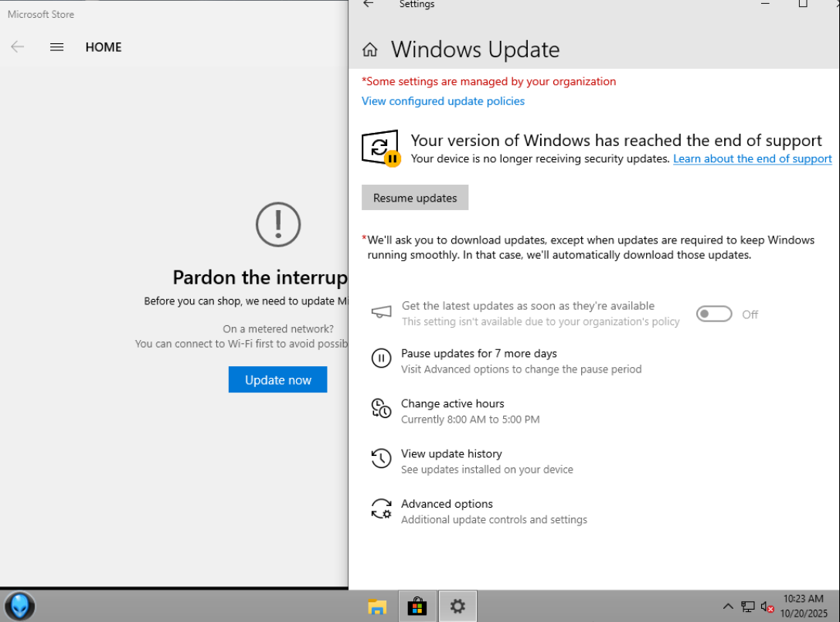Open Change active hours
Screen dimensions: 840x622
click(453, 403)
